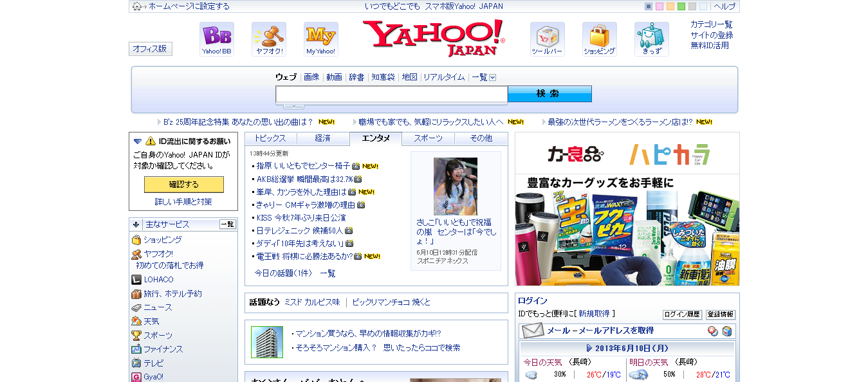The image size is (868, 382).
Task: Select the dark blue theme swatch
Action: click(x=649, y=6)
